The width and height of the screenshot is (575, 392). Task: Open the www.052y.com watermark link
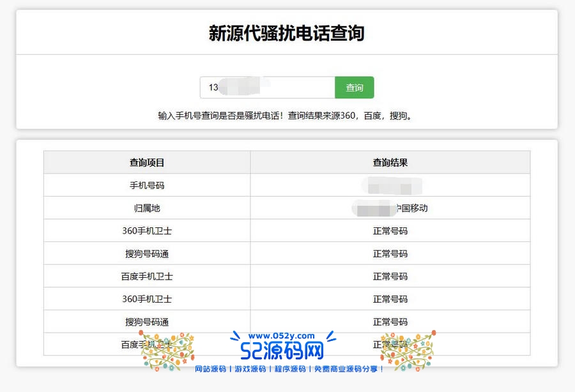click(282, 336)
